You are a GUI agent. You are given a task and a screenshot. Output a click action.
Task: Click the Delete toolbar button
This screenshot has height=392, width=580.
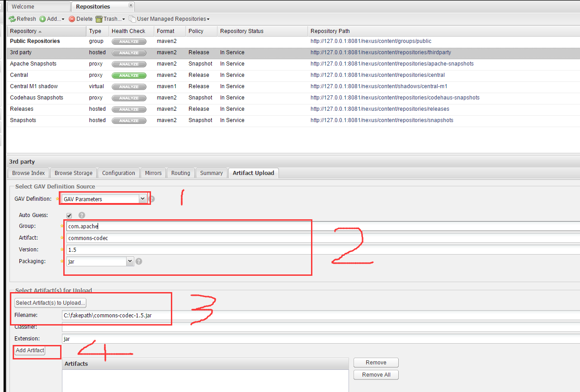point(80,19)
